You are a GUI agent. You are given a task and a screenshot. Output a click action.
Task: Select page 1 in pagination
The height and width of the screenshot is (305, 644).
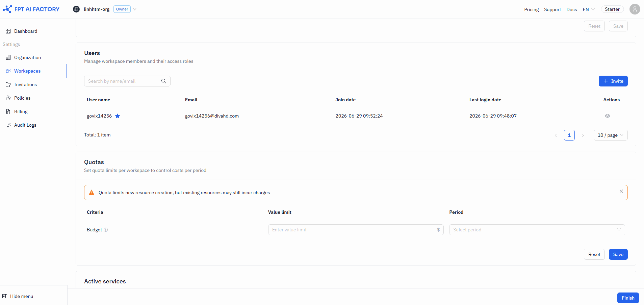point(569,135)
